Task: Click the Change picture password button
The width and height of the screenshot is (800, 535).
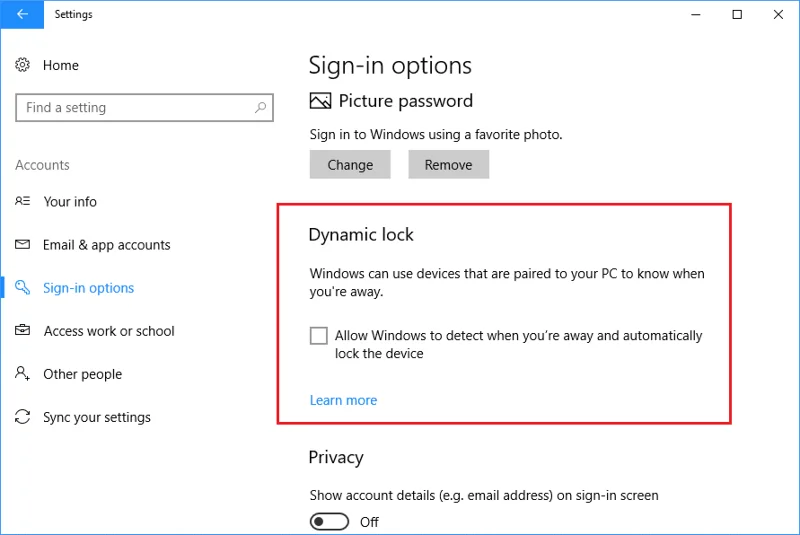Action: [350, 164]
